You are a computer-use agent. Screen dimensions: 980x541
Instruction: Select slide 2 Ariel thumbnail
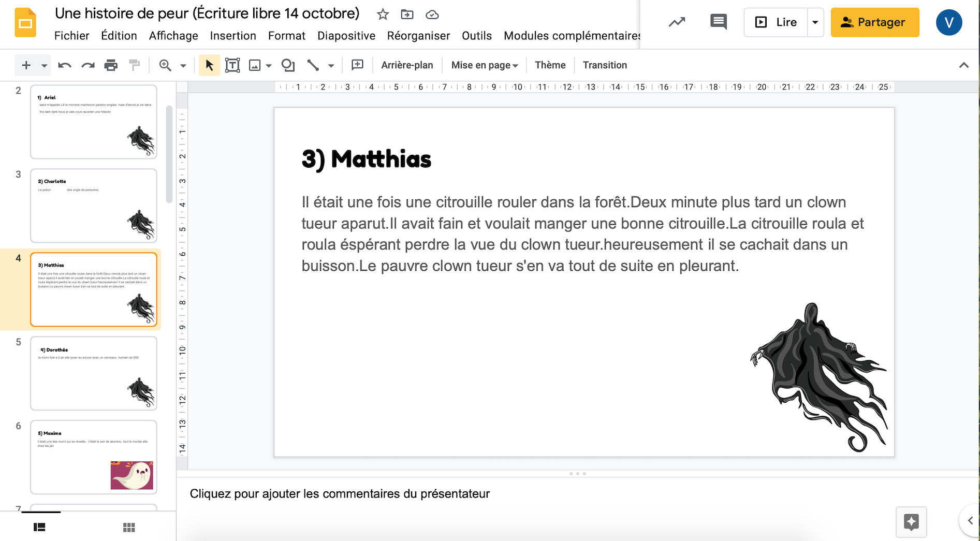94,122
